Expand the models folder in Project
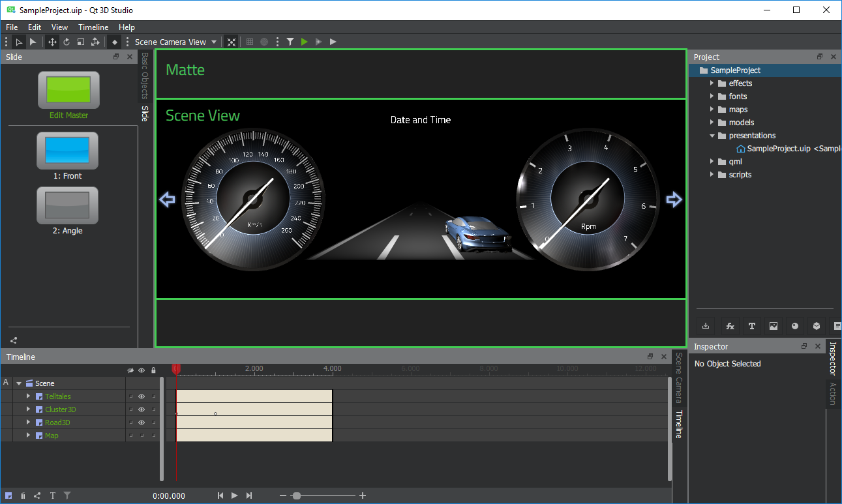842x504 pixels. click(x=712, y=123)
